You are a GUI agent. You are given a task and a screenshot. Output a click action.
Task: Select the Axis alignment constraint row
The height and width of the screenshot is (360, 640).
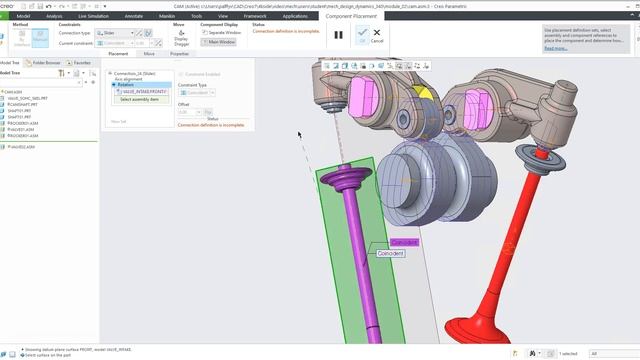point(128,79)
